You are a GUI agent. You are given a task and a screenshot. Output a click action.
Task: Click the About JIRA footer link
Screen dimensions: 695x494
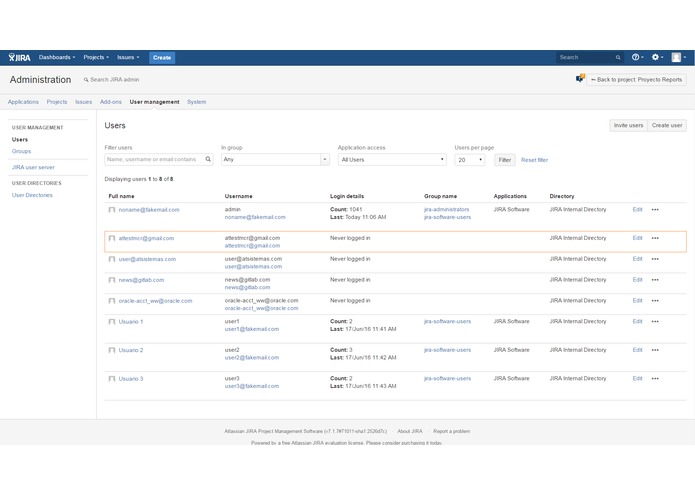point(410,431)
